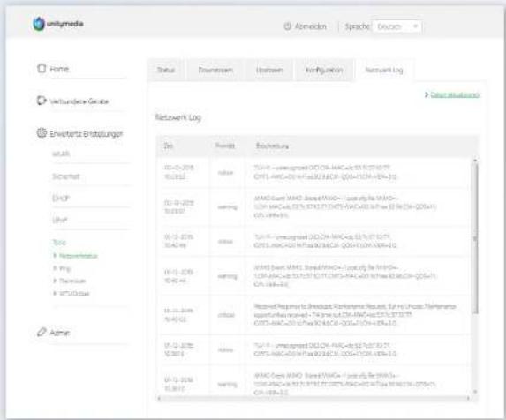Open the UPnP settings entry

[x=60, y=221]
